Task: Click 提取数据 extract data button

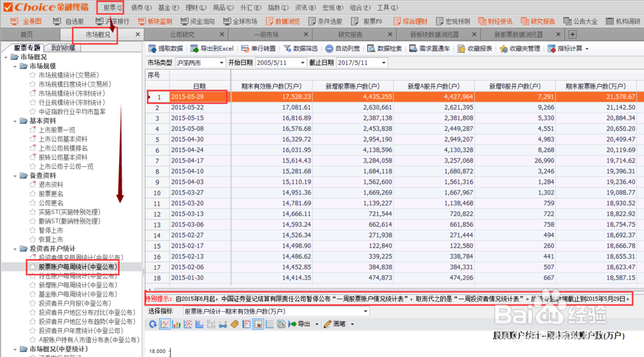Action: (x=166, y=48)
